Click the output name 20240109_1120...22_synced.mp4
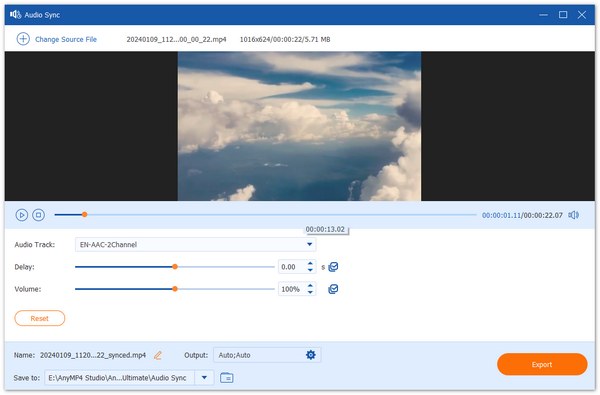The height and width of the screenshot is (395, 600). coord(93,355)
